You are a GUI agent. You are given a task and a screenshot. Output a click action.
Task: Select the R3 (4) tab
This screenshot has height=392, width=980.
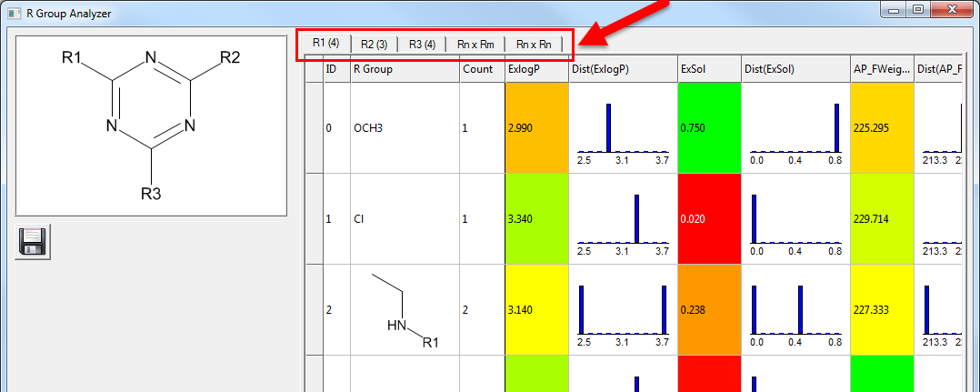pos(422,45)
